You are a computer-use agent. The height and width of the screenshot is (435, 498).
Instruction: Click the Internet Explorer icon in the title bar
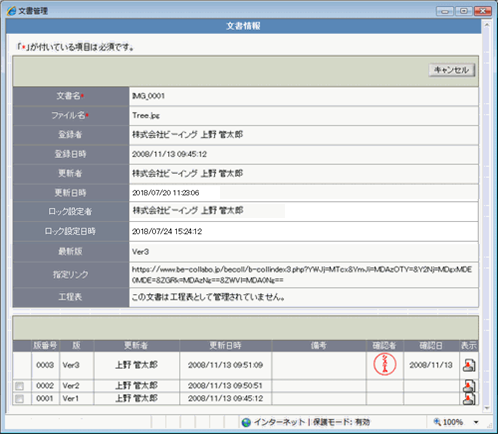tap(11, 11)
